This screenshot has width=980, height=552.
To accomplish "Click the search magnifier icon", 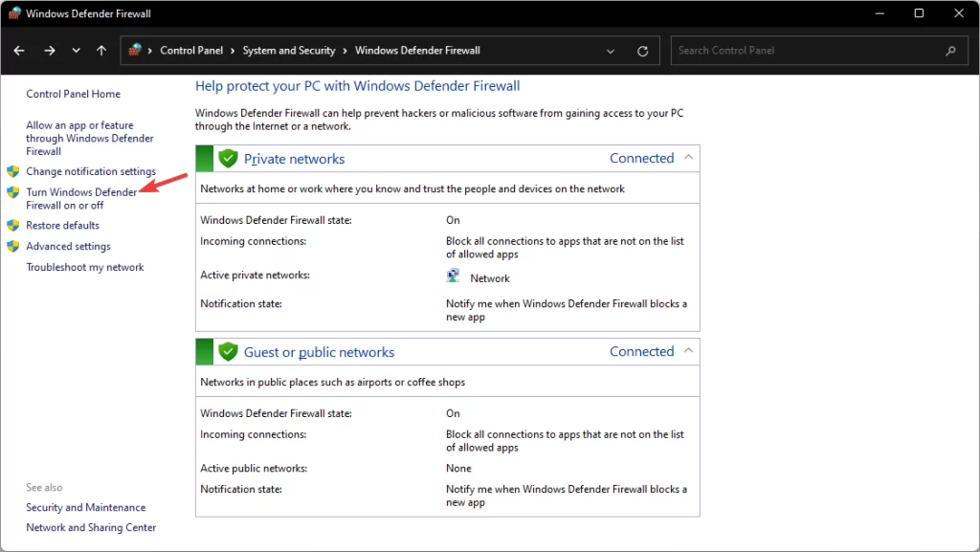I will tap(950, 50).
